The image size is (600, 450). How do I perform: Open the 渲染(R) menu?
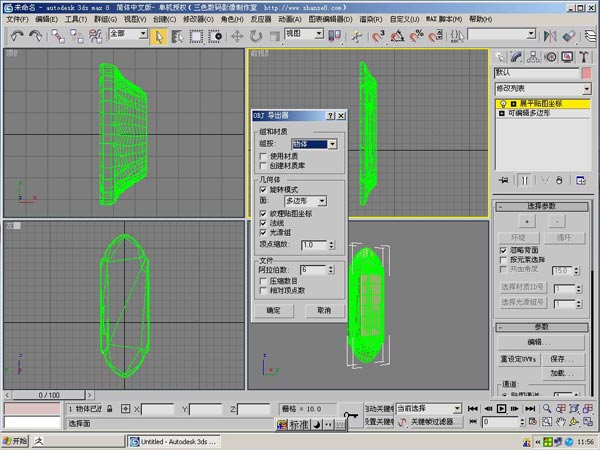pyautogui.click(x=370, y=19)
